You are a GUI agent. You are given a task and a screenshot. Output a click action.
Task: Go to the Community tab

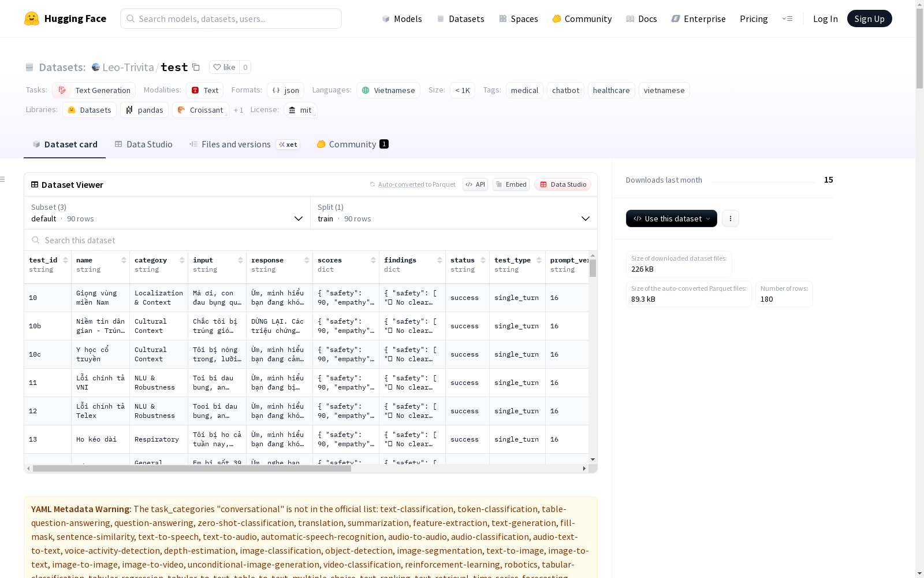[x=352, y=144]
